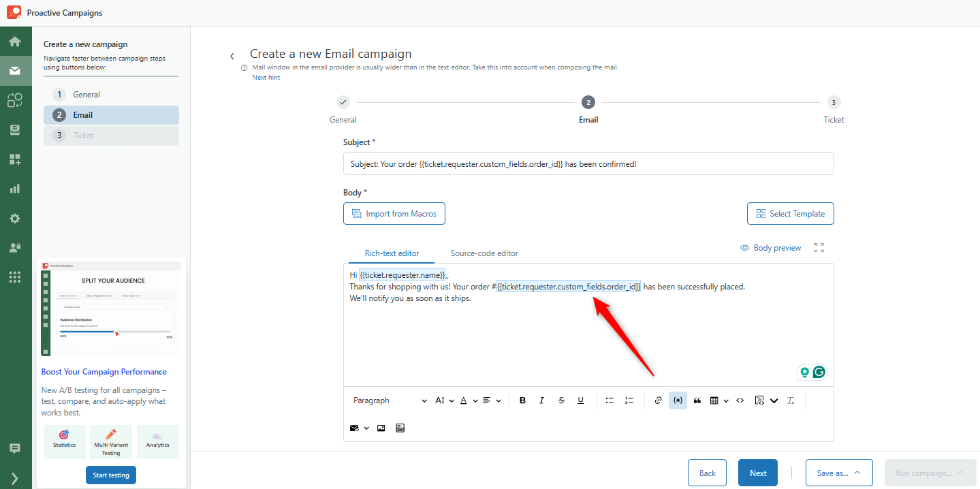Toggle italic formatting
Viewport: 980px width, 489px height.
pyautogui.click(x=541, y=400)
